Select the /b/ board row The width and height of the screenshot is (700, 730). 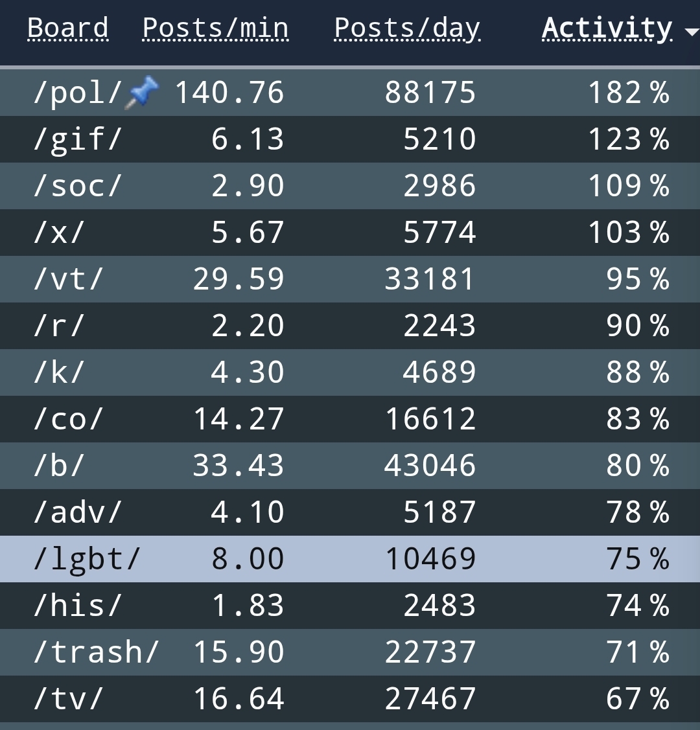(x=350, y=466)
